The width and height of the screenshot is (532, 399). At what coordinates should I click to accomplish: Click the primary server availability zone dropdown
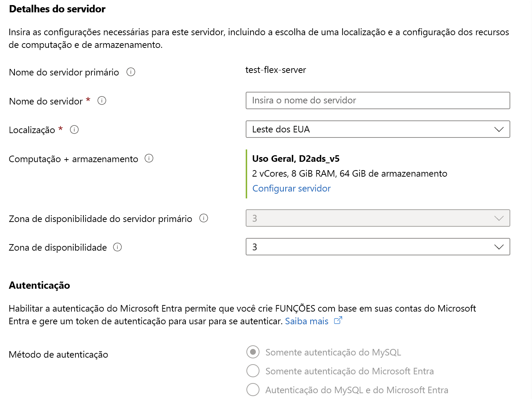pos(378,218)
